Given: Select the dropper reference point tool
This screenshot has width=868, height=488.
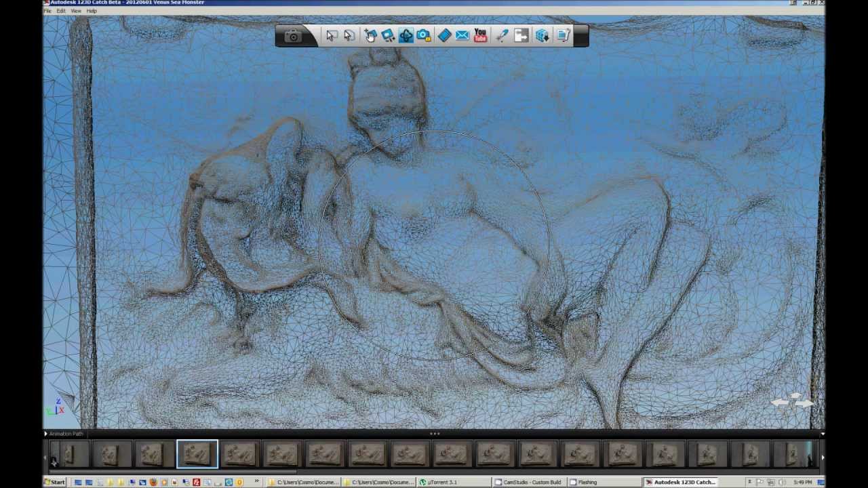Looking at the screenshot, I should [x=502, y=36].
